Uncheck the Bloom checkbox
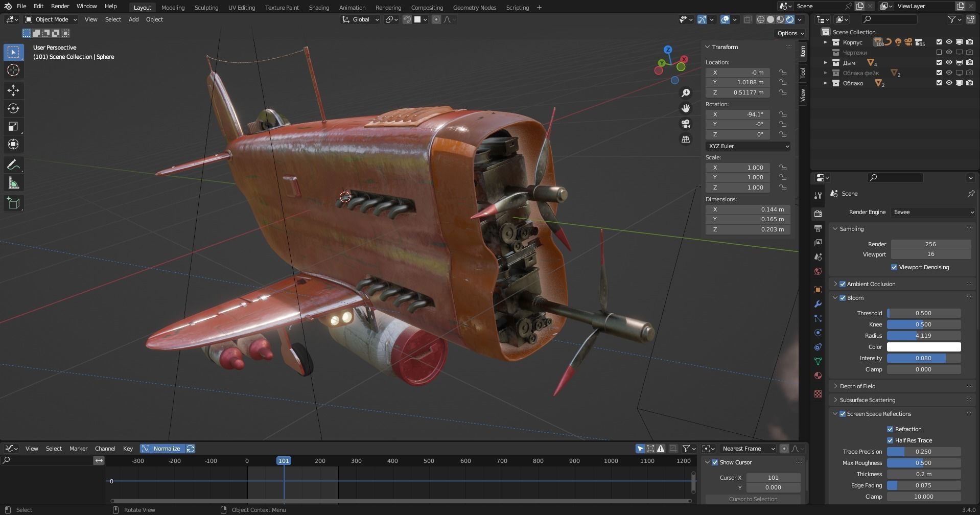Image resolution: width=980 pixels, height=515 pixels. pyautogui.click(x=843, y=298)
